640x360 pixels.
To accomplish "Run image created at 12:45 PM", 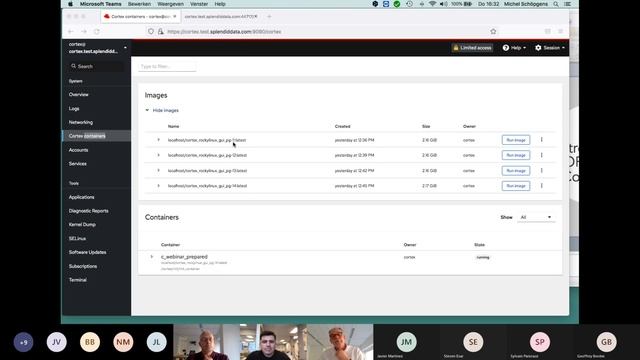I will pos(516,186).
